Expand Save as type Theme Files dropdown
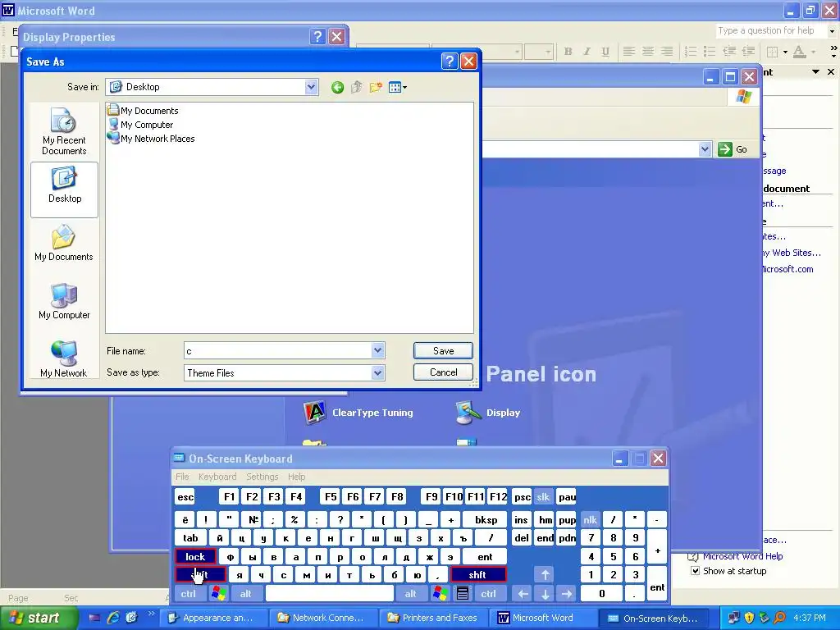Image resolution: width=840 pixels, height=630 pixels. click(x=377, y=373)
